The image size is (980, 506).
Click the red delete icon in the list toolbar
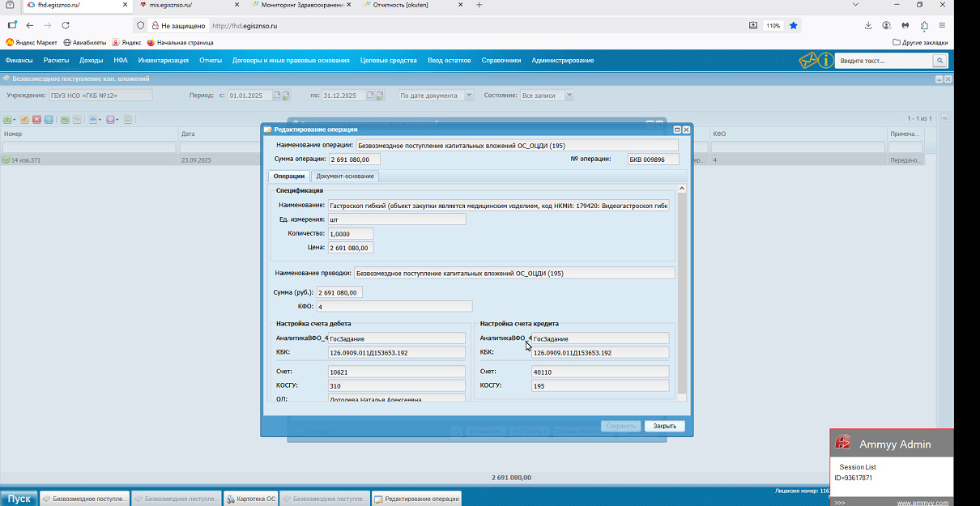click(36, 119)
